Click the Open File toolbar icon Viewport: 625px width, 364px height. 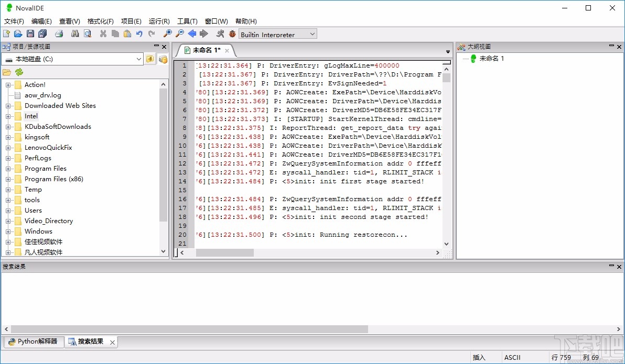pyautogui.click(x=18, y=34)
